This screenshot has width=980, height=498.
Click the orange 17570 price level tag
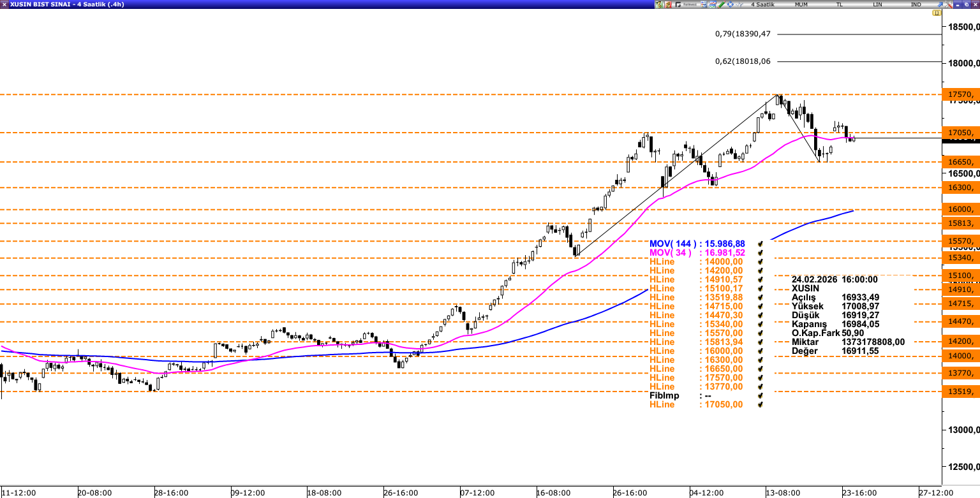(960, 94)
